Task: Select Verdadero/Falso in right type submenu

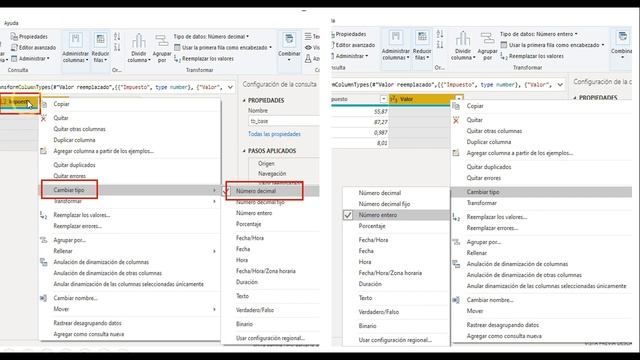Action: [x=378, y=312]
